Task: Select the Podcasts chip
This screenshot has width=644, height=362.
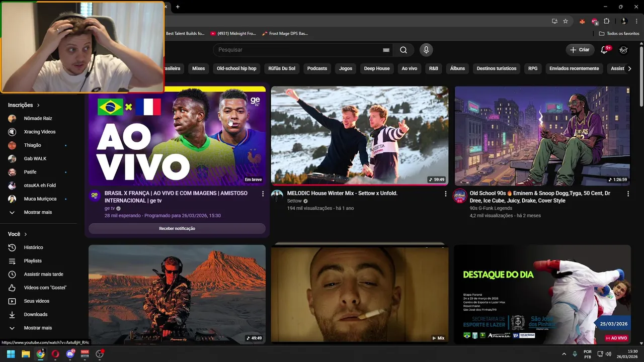Action: coord(317,68)
